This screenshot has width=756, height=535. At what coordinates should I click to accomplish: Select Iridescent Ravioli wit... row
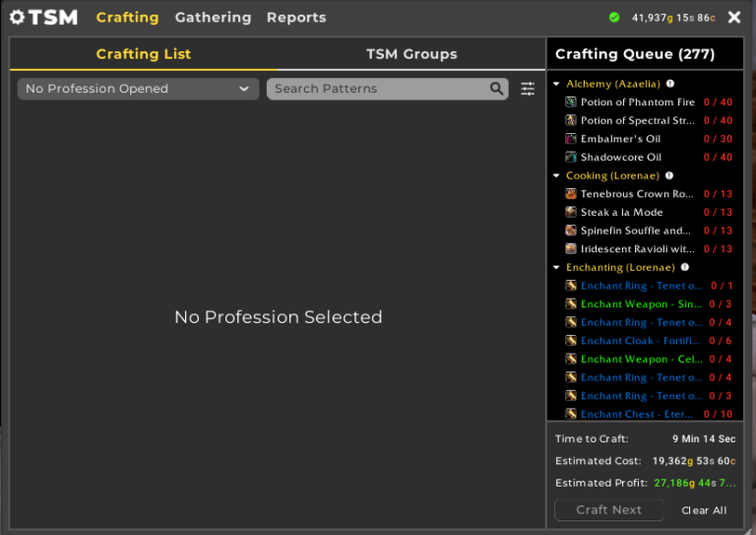645,249
